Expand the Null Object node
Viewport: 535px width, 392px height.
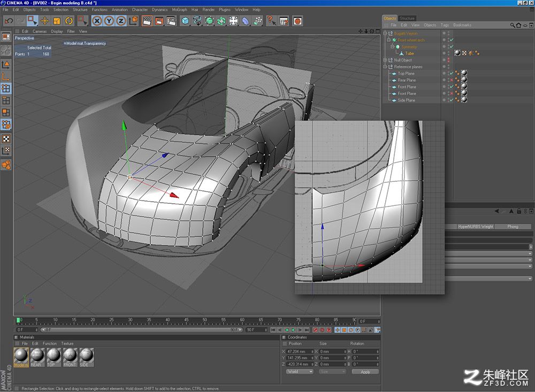tap(385, 60)
